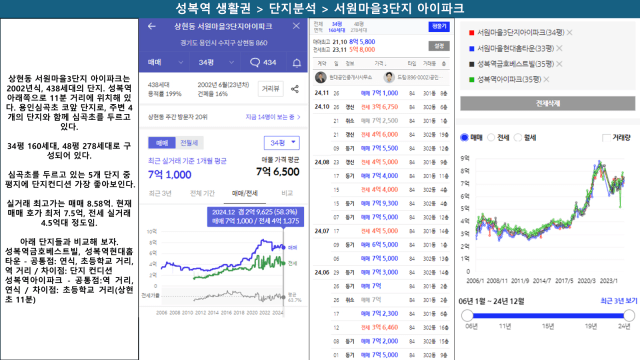
Task: Switch to the 전체 기간 tab
Action: [x=202, y=193]
